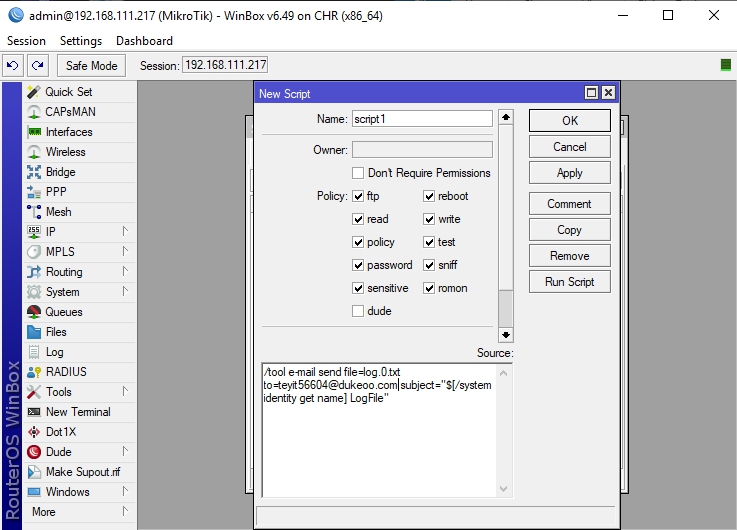Toggle Safe Mode button
The width and height of the screenshot is (737, 530).
[x=91, y=65]
